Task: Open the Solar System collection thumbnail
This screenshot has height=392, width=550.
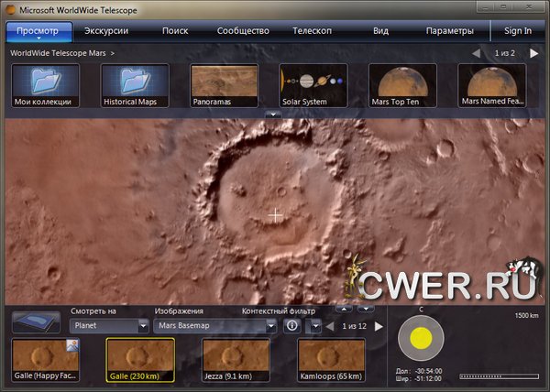Action: [313, 85]
